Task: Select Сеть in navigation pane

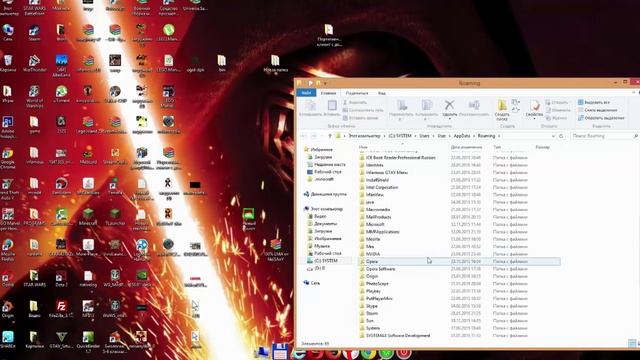Action: coord(315,283)
